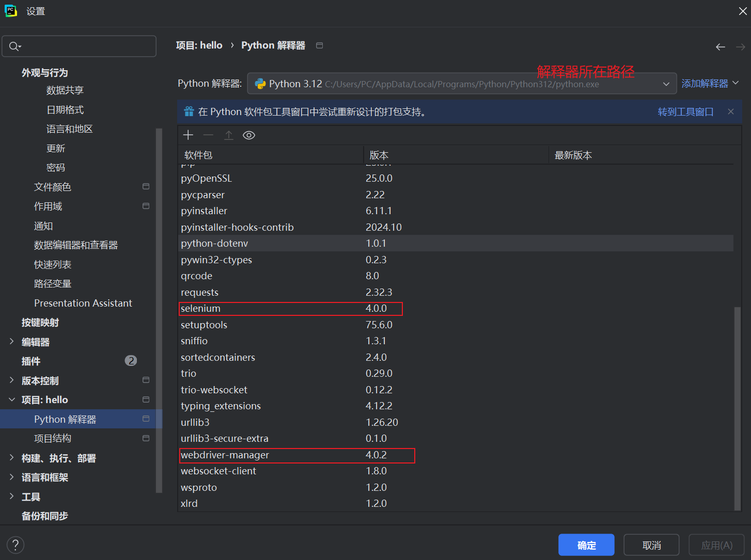Expand the 构建、执行、部署 node

click(x=11, y=457)
